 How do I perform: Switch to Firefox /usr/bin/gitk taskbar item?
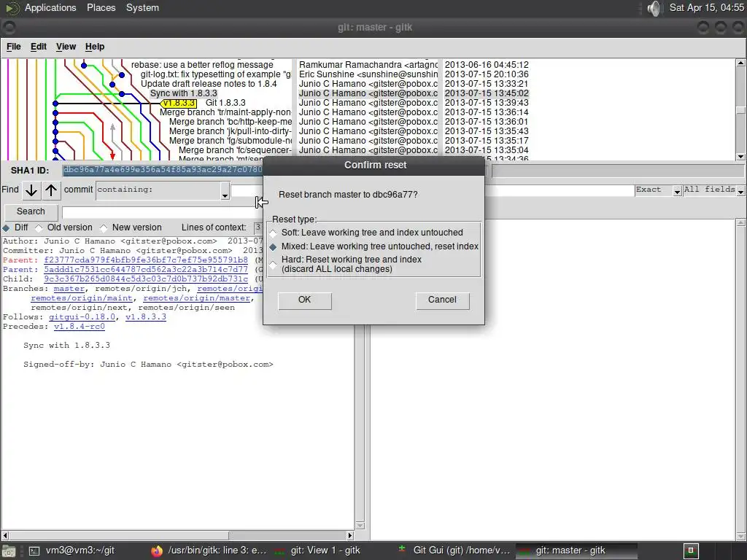click(x=209, y=551)
